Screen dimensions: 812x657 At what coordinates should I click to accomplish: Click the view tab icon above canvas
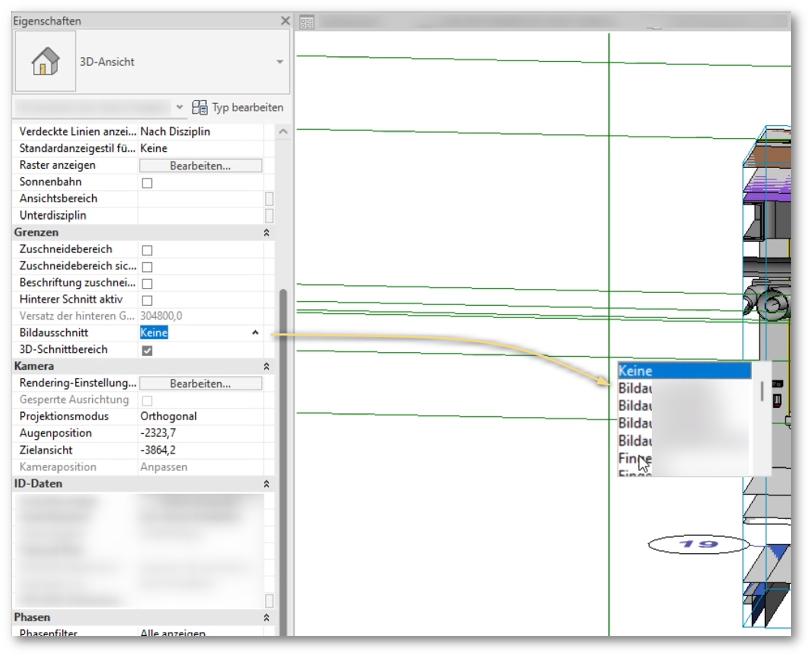(x=307, y=22)
